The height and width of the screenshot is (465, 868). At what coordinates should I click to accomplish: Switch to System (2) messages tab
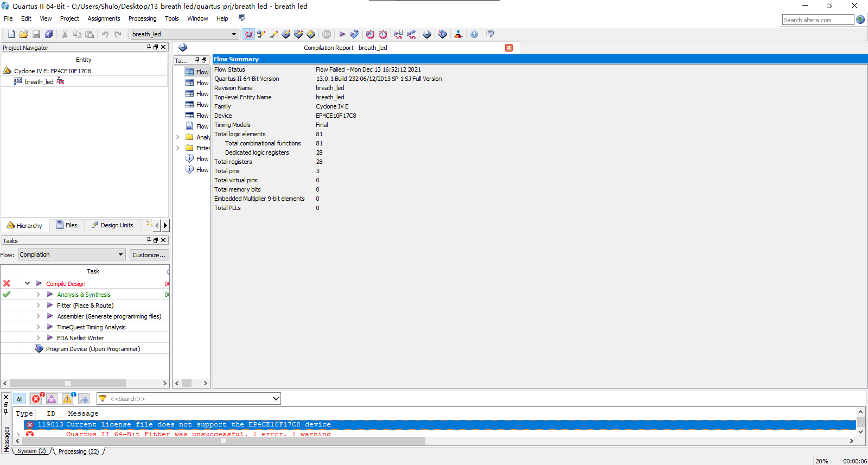point(31,451)
